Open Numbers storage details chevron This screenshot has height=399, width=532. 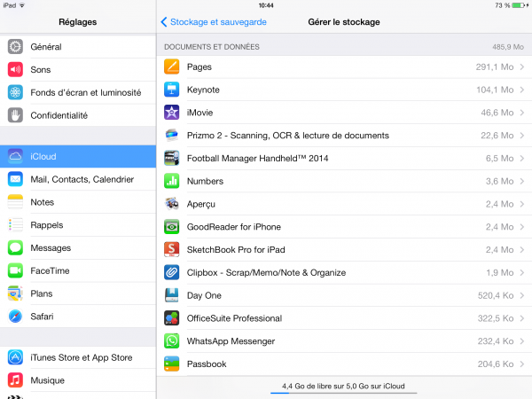[522, 181]
